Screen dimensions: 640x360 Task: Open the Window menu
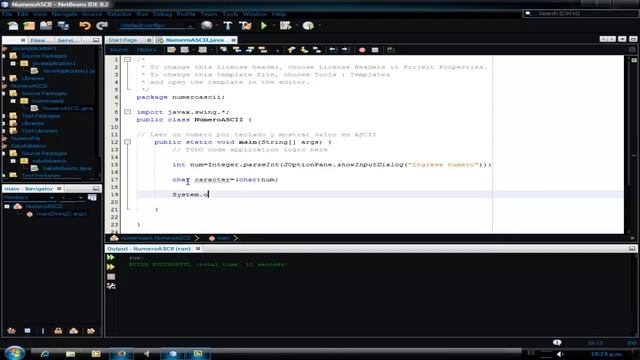click(255, 14)
